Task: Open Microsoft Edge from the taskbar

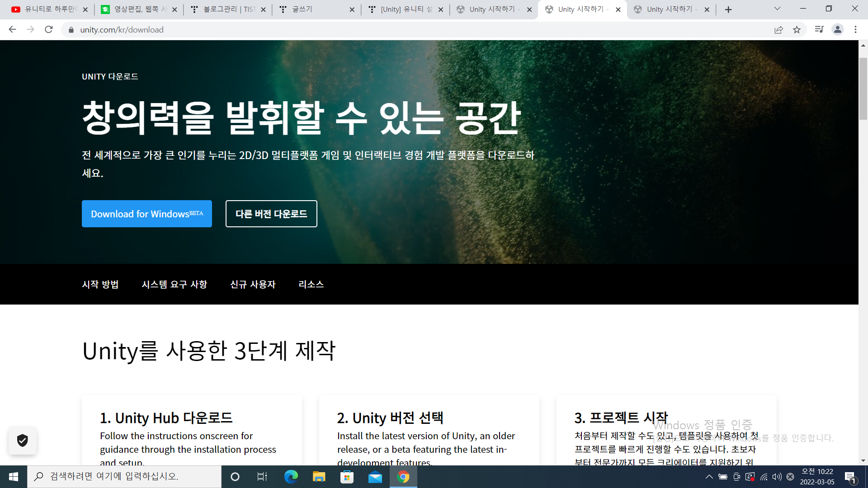Action: (x=291, y=477)
